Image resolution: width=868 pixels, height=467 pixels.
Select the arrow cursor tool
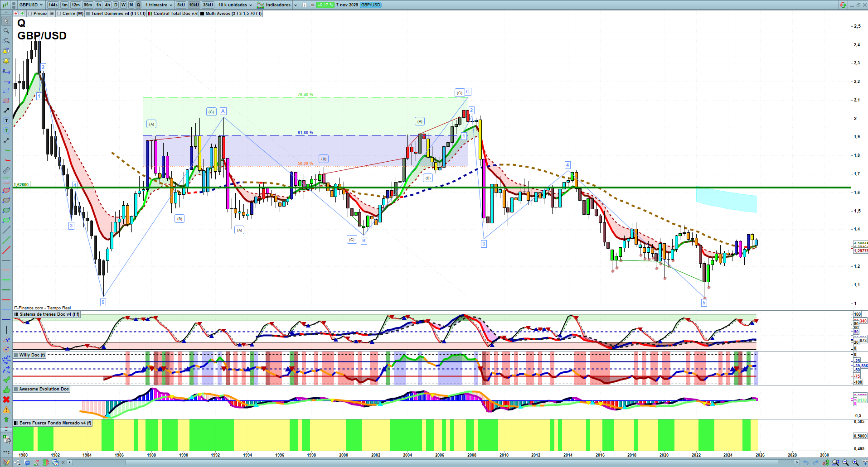6,21
